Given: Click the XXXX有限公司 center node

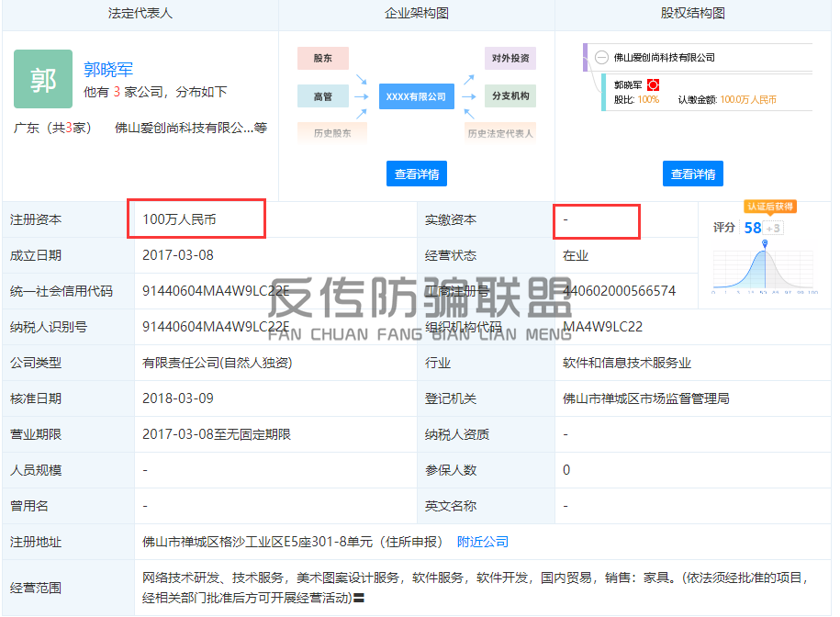Looking at the screenshot, I should [416, 96].
